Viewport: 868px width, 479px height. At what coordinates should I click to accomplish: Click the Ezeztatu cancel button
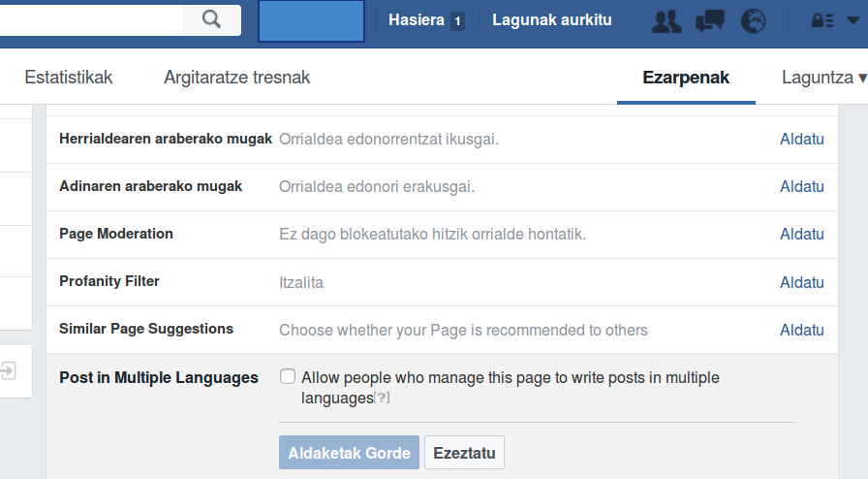pyautogui.click(x=464, y=453)
